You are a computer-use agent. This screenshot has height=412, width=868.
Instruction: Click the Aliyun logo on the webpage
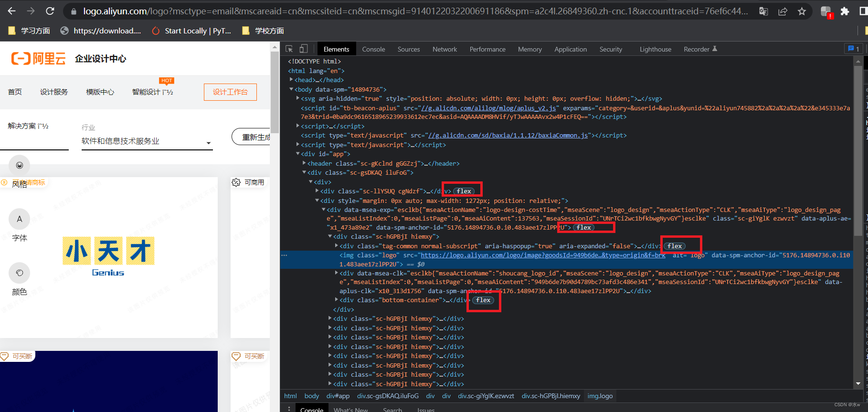(38, 58)
